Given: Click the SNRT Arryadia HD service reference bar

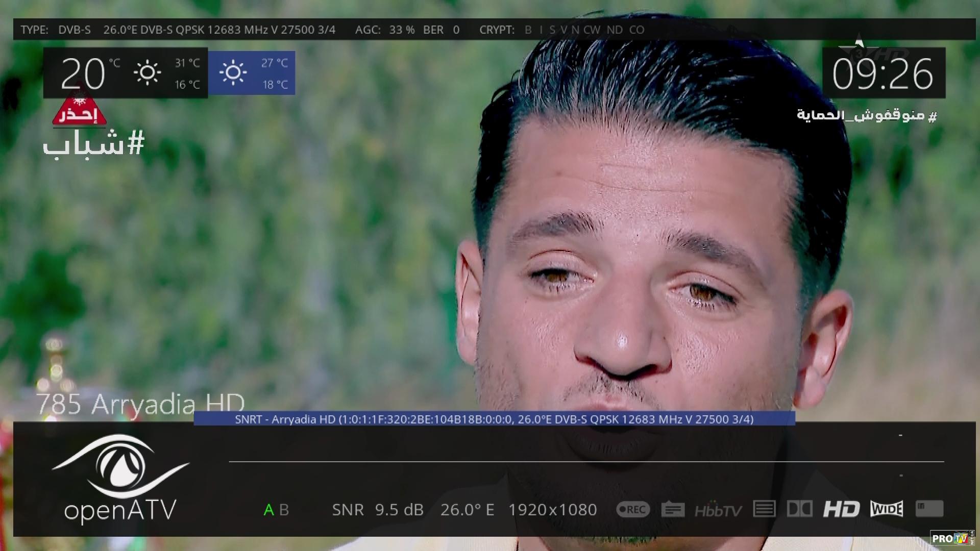Looking at the screenshot, I should click(494, 419).
